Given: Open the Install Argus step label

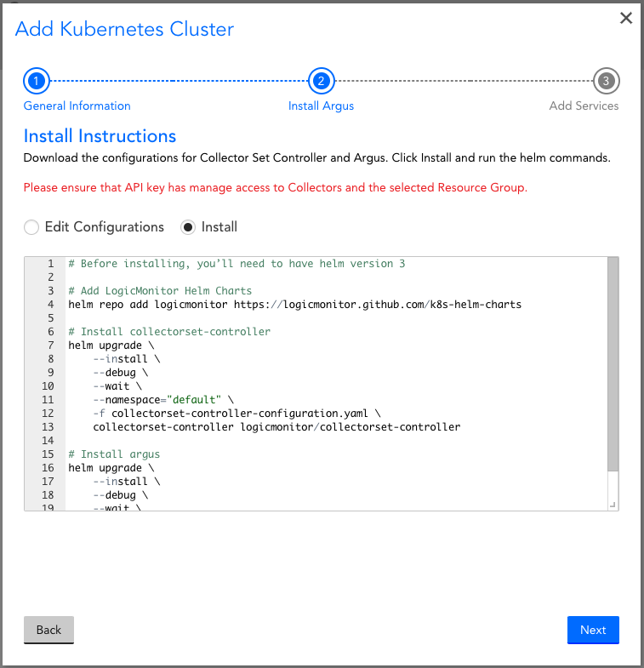Looking at the screenshot, I should pyautogui.click(x=321, y=106).
